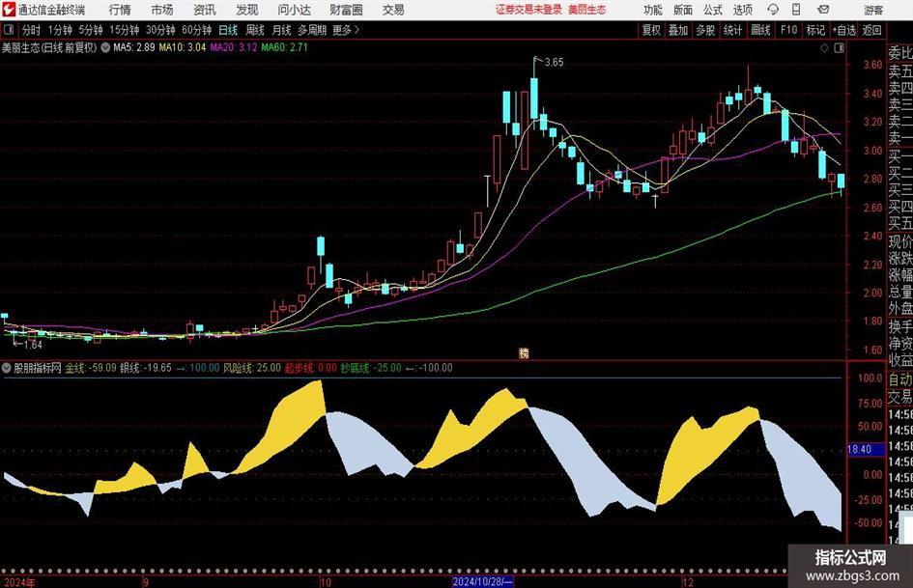Screen dimensions: 913x588
Task: Open the 功能 menu
Action: pyautogui.click(x=653, y=10)
